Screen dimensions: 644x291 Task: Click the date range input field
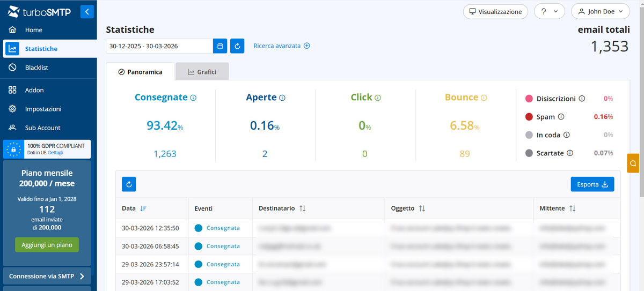tap(159, 46)
